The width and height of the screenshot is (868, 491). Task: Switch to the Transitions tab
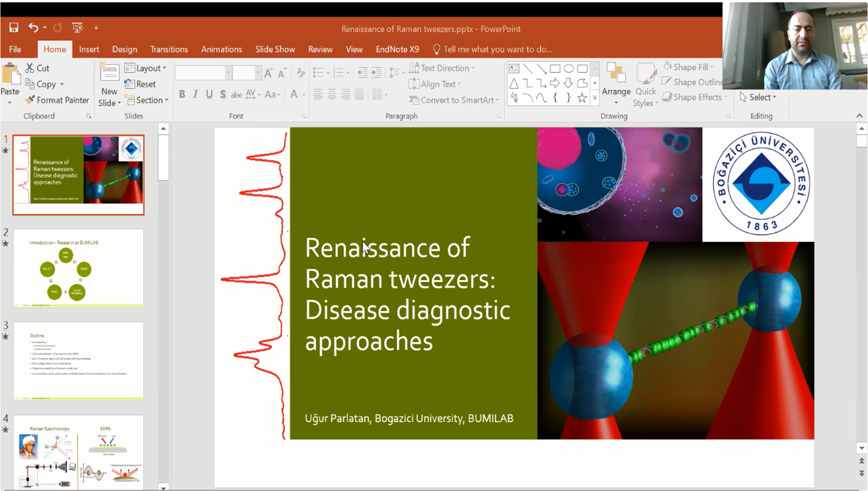pos(169,49)
